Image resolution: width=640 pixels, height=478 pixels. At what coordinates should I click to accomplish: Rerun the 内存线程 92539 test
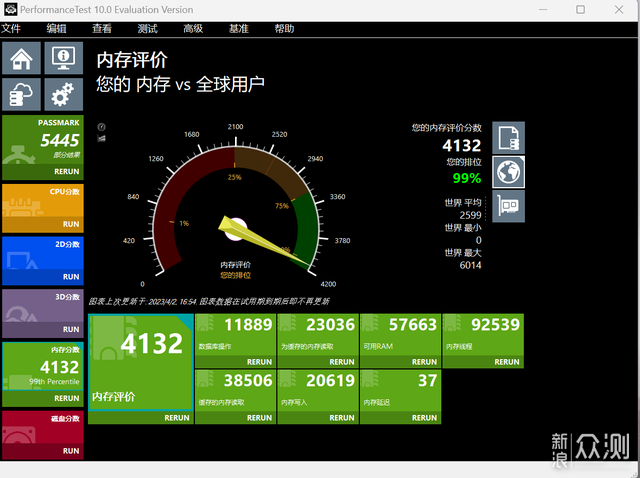point(507,362)
